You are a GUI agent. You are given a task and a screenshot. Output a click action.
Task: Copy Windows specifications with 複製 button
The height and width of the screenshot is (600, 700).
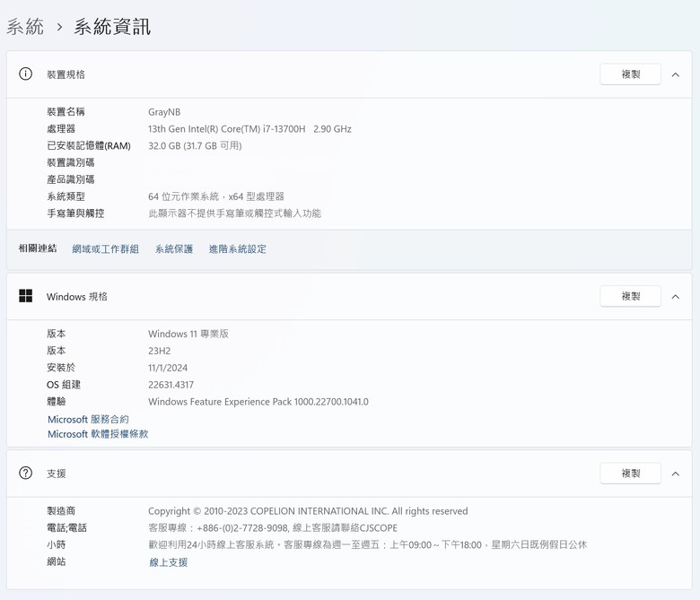click(x=630, y=296)
